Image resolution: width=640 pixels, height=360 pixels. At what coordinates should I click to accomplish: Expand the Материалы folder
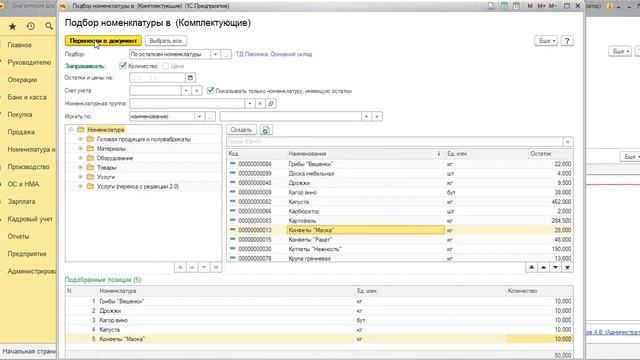(80, 149)
